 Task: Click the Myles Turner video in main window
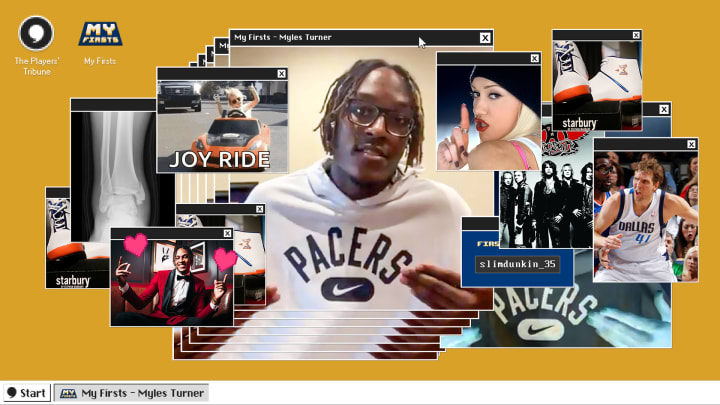tap(361, 177)
